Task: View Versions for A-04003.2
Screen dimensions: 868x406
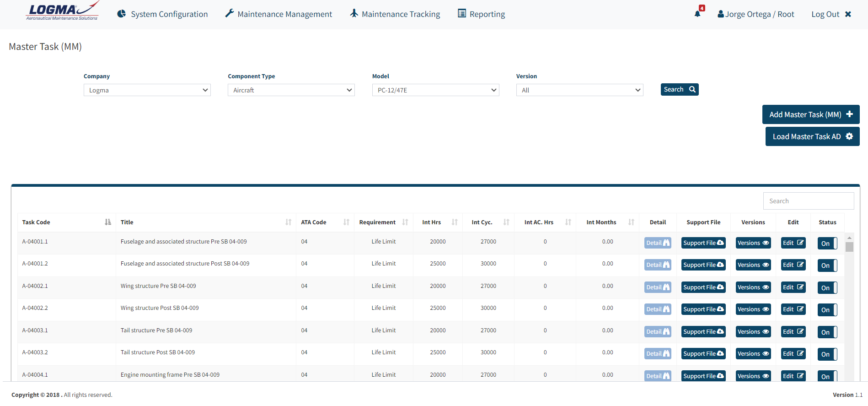Action: pyautogui.click(x=753, y=354)
